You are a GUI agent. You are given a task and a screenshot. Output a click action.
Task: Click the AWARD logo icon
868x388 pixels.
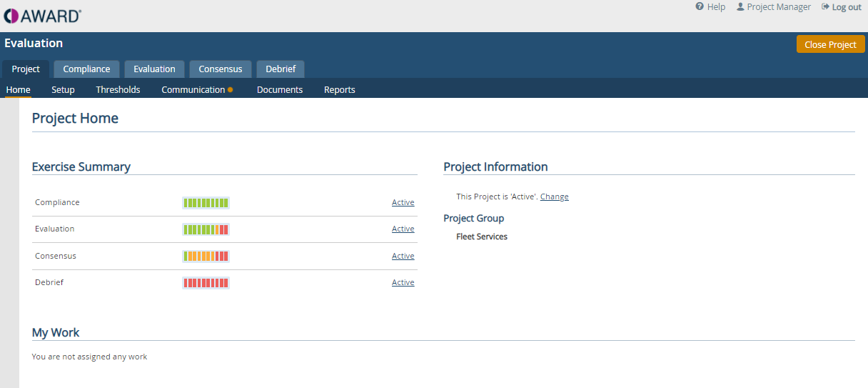click(x=10, y=16)
